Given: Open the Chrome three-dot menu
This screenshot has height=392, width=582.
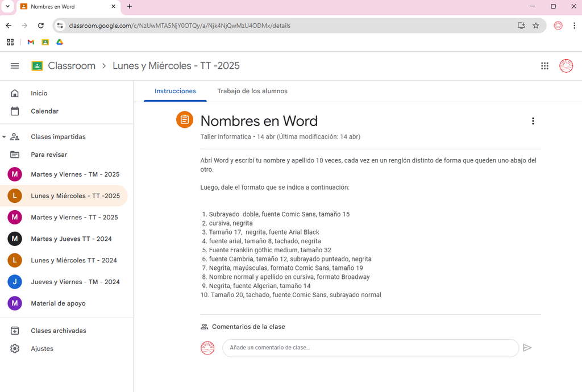Looking at the screenshot, I should click(x=574, y=26).
